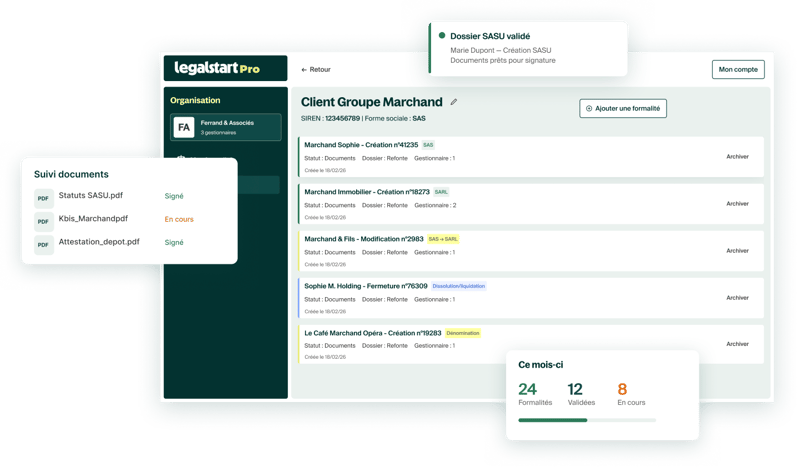
Task: Open Mon compte
Action: point(738,69)
